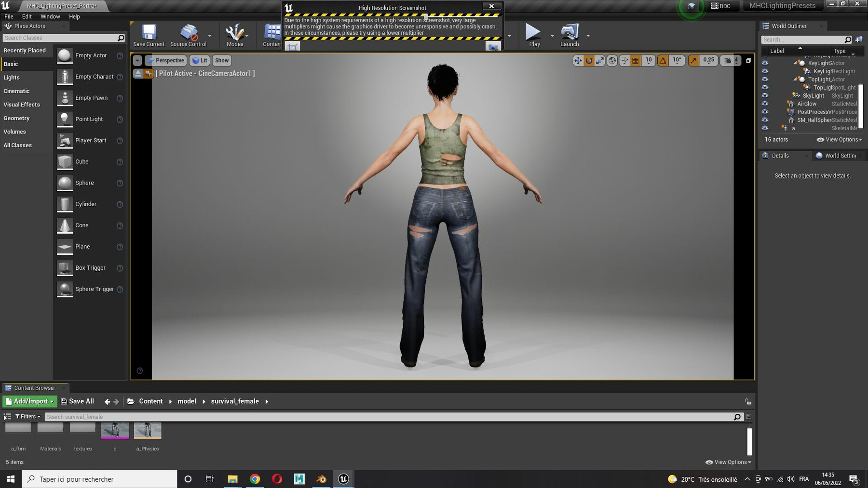Maximize or restore the viewport
Image resolution: width=868 pixels, height=488 pixels.
[748, 60]
